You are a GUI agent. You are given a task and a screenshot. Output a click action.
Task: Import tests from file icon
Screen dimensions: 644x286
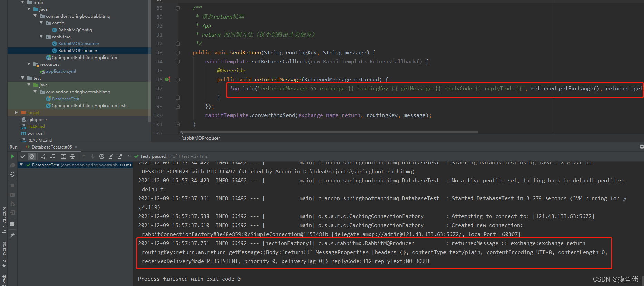pyautogui.click(x=111, y=156)
